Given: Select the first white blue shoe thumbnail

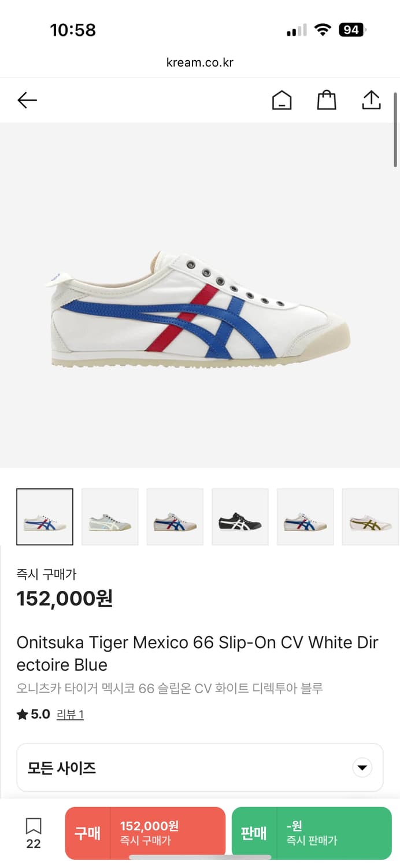Looking at the screenshot, I should [x=45, y=517].
